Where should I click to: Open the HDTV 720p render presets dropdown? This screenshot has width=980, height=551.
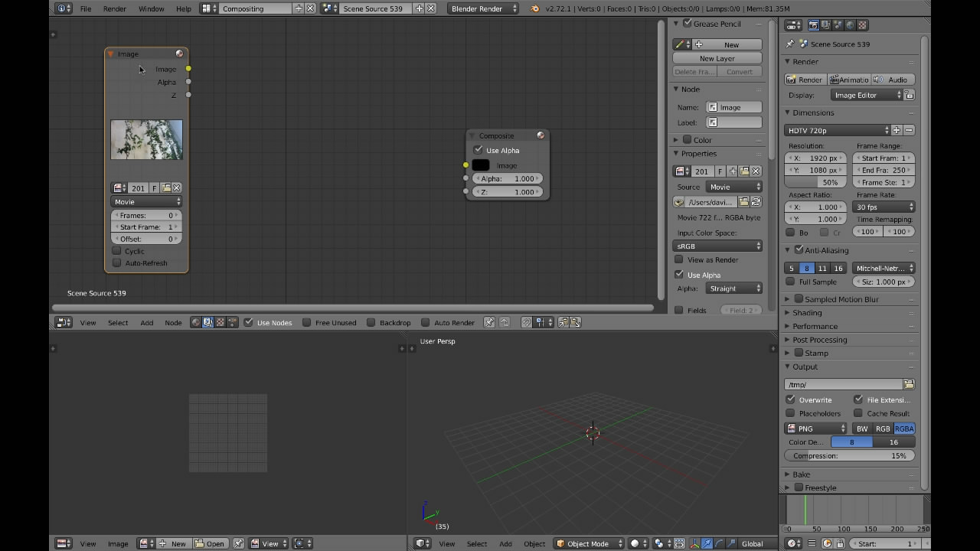point(838,130)
